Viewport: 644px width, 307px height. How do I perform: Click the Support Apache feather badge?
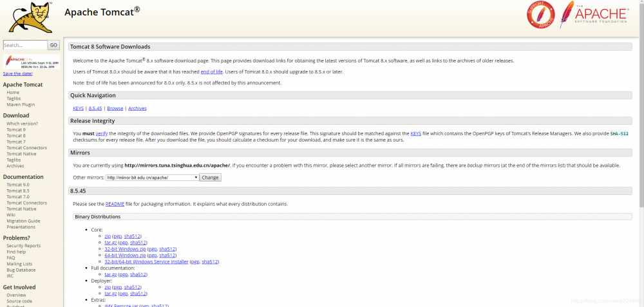(x=540, y=15)
